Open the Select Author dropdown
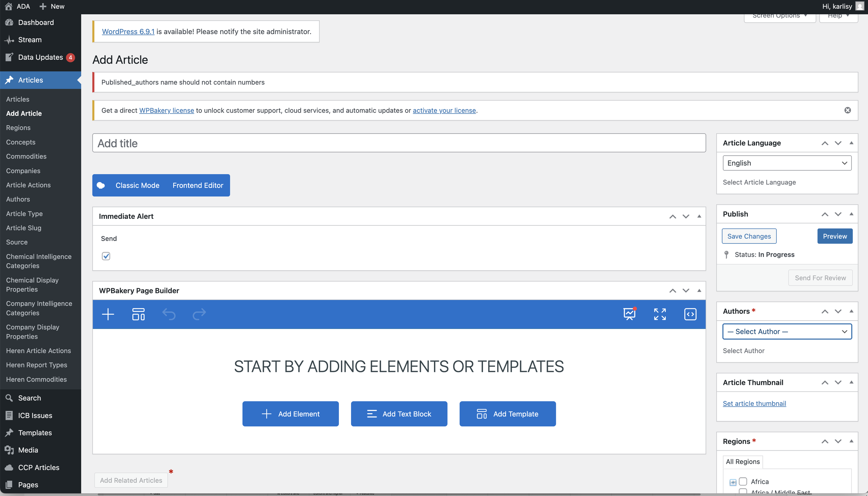 tap(786, 331)
